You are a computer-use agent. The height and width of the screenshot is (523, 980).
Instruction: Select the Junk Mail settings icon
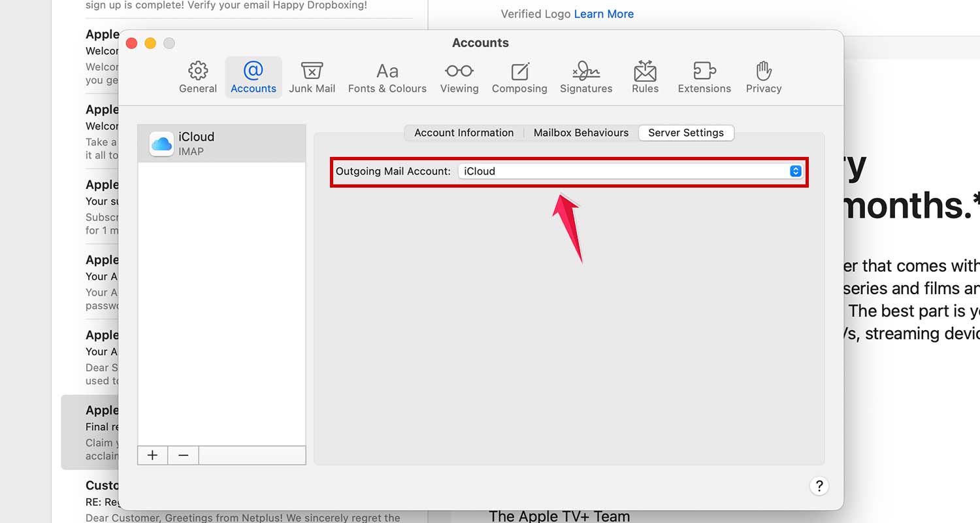click(x=312, y=76)
